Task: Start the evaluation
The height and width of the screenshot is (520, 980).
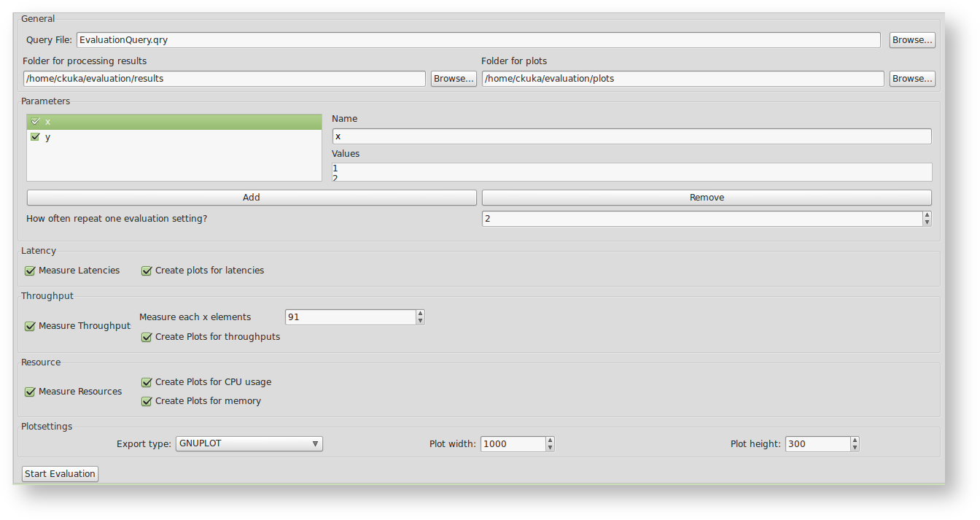Action: 60,474
